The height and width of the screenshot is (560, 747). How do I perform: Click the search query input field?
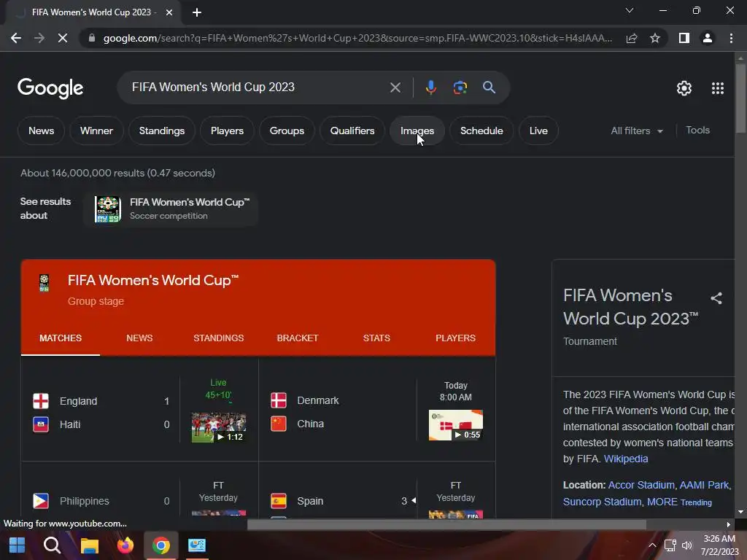pyautogui.click(x=258, y=87)
